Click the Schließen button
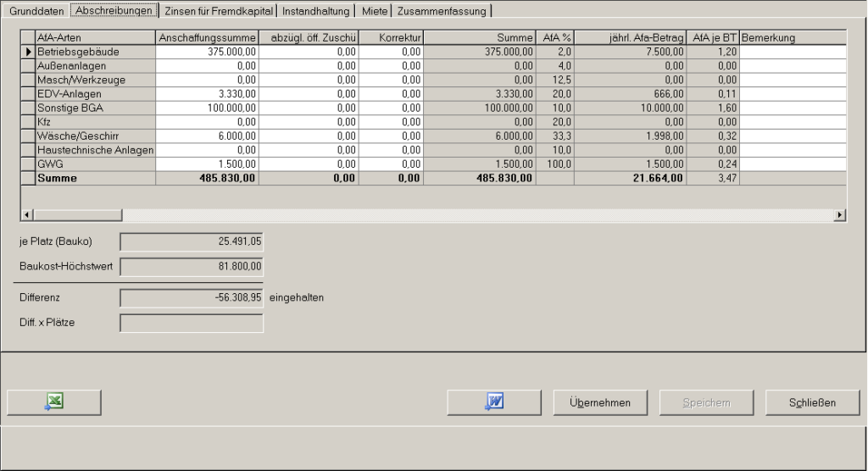The height and width of the screenshot is (471, 868). pos(813,402)
